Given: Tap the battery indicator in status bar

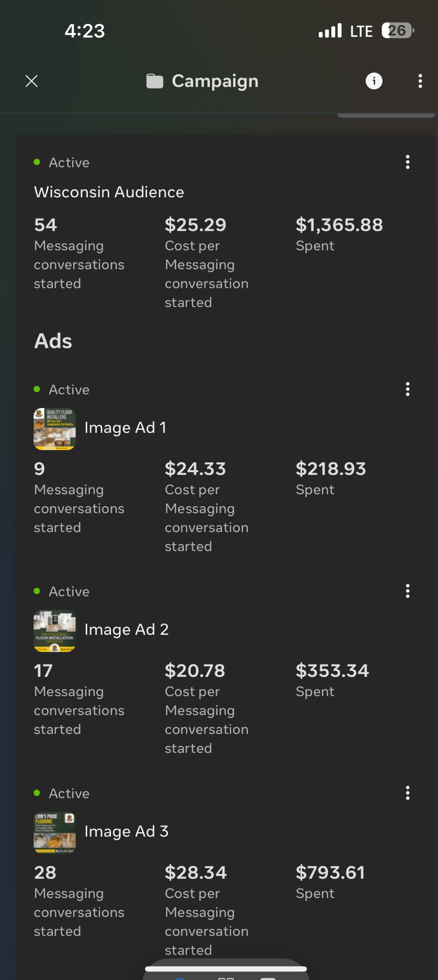Looking at the screenshot, I should coord(398,31).
